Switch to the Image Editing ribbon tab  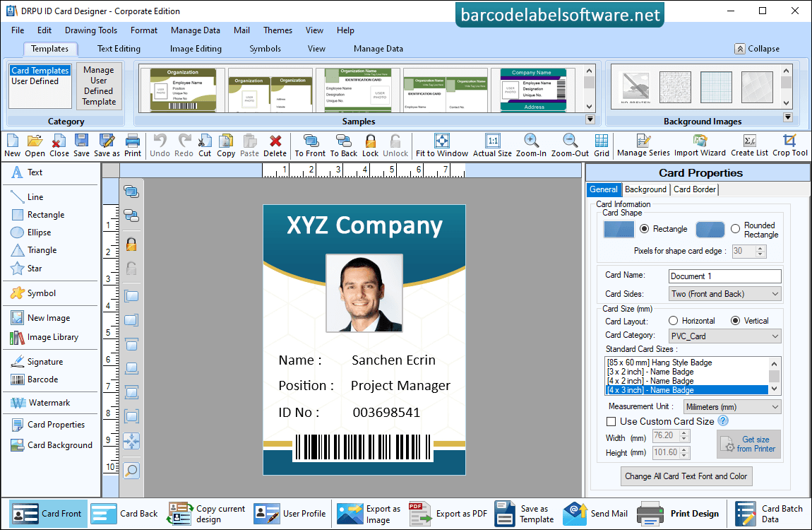click(x=196, y=49)
